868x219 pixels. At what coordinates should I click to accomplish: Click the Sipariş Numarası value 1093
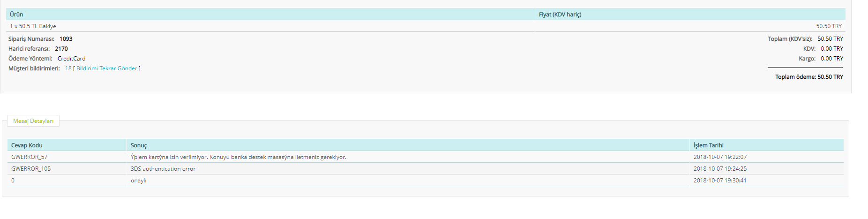[66, 39]
